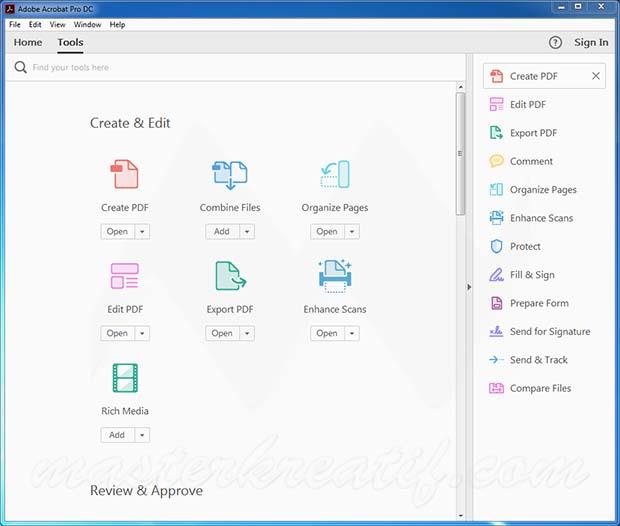The height and width of the screenshot is (526, 620).
Task: Select Send for Signature icon in sidebar
Action: point(496,331)
